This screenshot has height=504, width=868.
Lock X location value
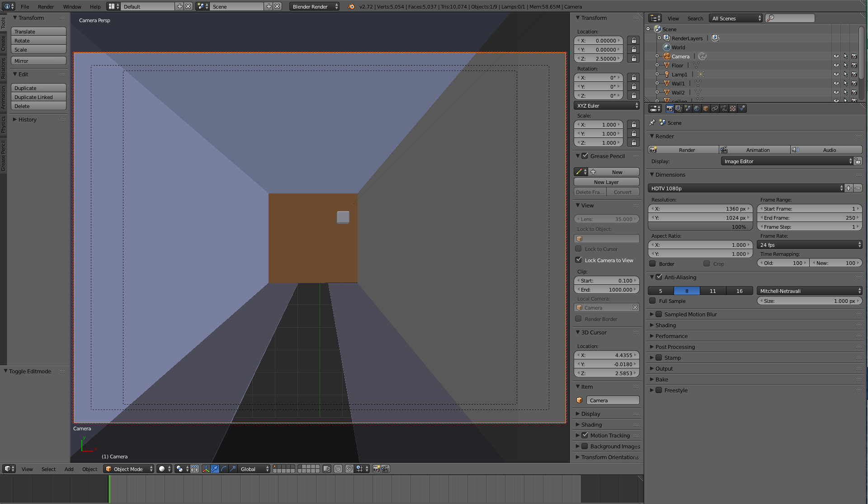634,41
